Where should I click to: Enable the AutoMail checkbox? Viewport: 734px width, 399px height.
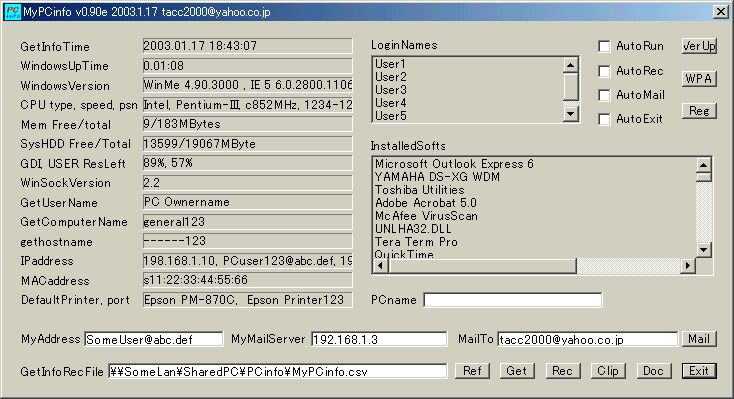click(x=604, y=95)
